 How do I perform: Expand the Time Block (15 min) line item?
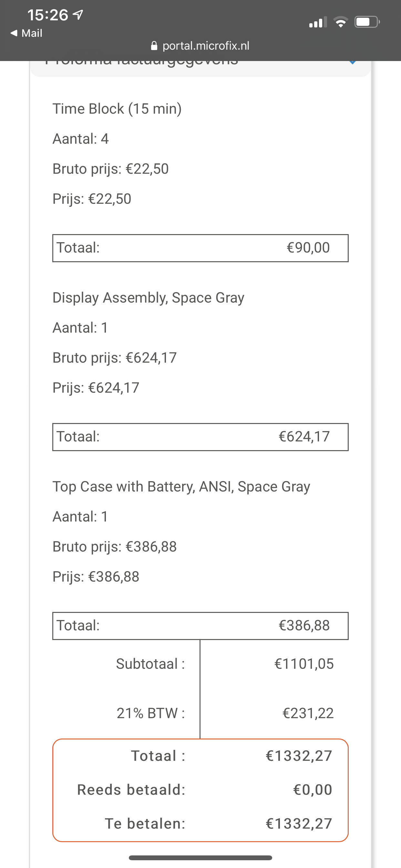(x=117, y=108)
